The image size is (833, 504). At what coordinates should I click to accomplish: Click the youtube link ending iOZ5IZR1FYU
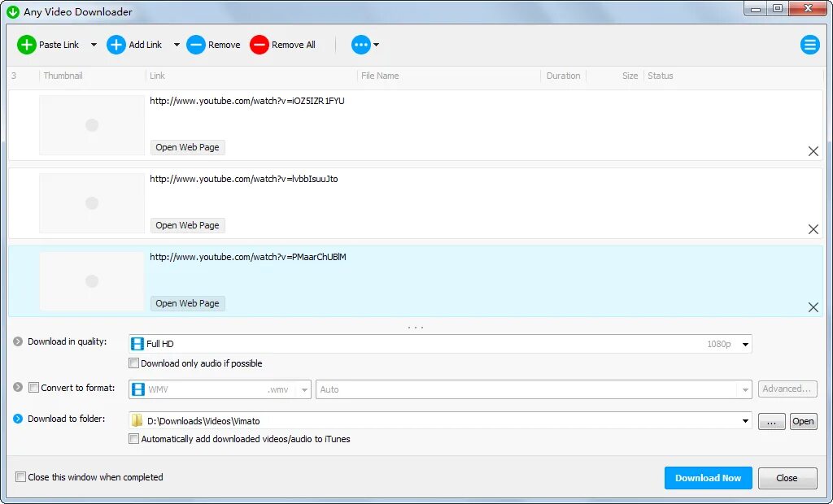tap(247, 101)
